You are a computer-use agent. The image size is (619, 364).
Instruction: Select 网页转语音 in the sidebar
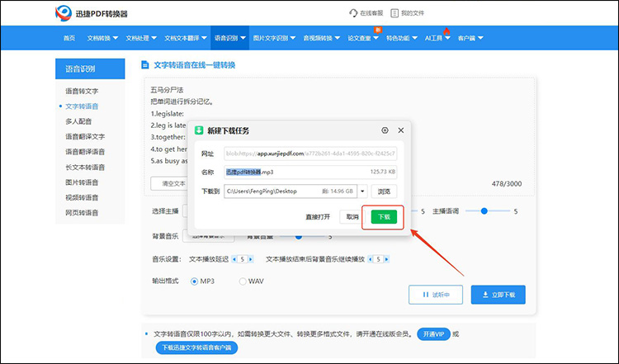(82, 212)
